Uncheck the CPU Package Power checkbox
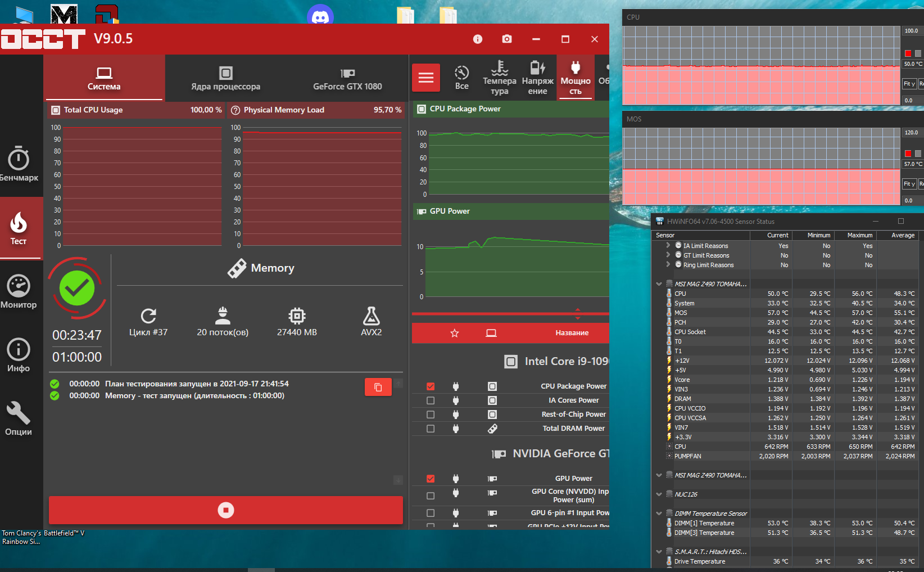The width and height of the screenshot is (924, 572). pos(431,386)
